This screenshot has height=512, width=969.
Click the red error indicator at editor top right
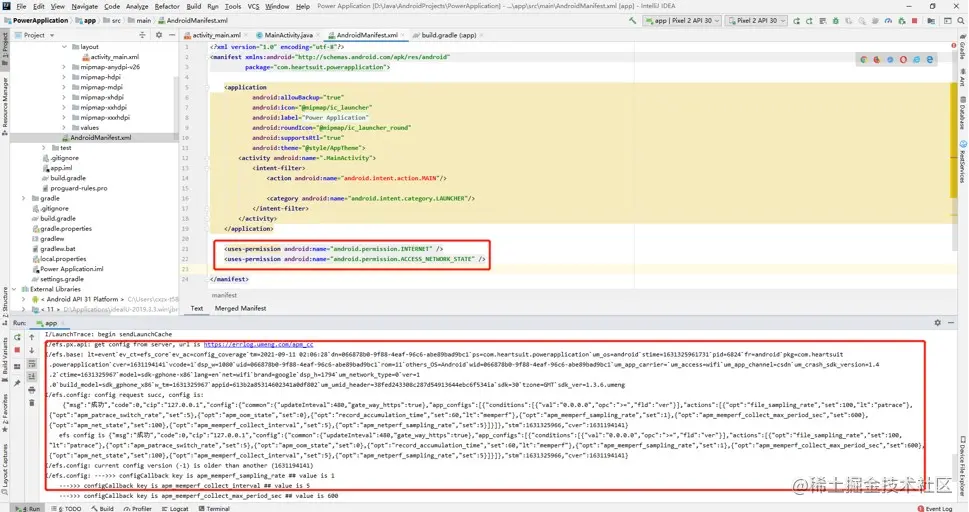point(954,46)
